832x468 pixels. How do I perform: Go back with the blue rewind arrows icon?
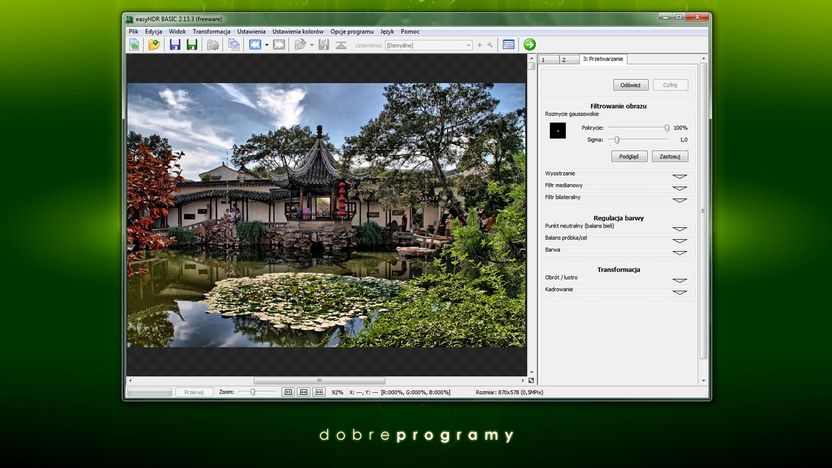[x=255, y=45]
